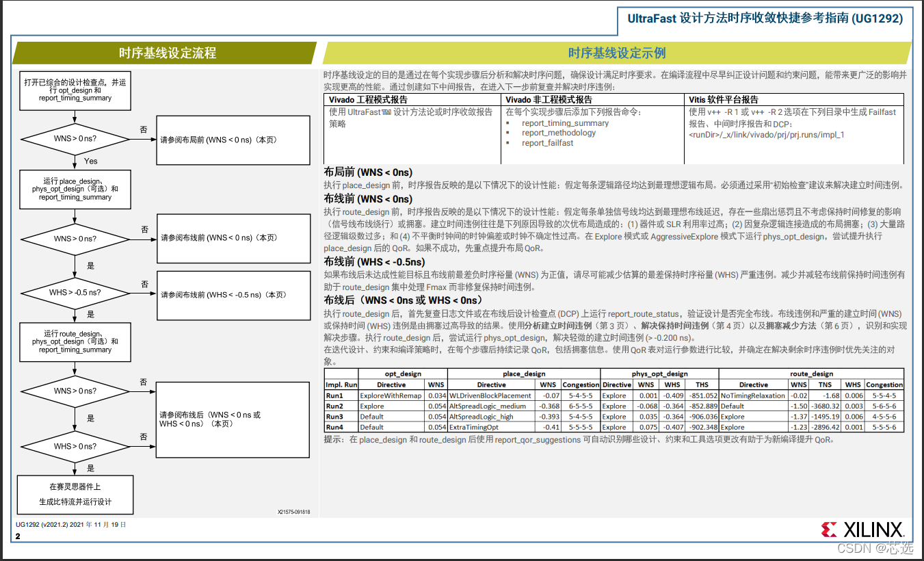Select the Run4 row label

coord(334,428)
